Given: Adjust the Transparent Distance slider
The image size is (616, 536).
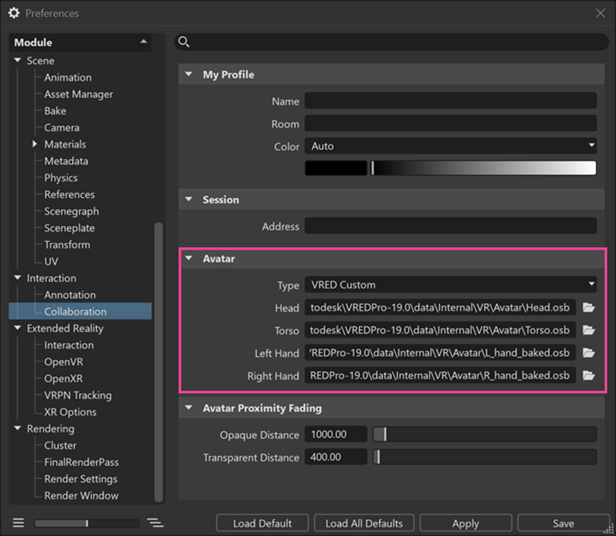Looking at the screenshot, I should click(x=484, y=457).
